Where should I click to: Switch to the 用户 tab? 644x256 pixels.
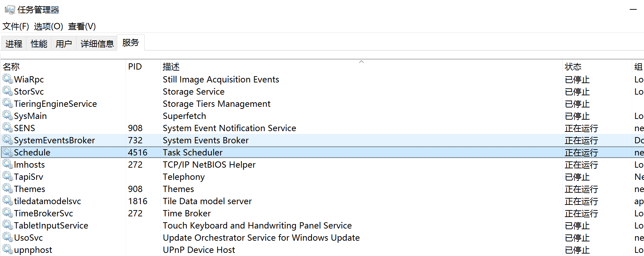[64, 44]
